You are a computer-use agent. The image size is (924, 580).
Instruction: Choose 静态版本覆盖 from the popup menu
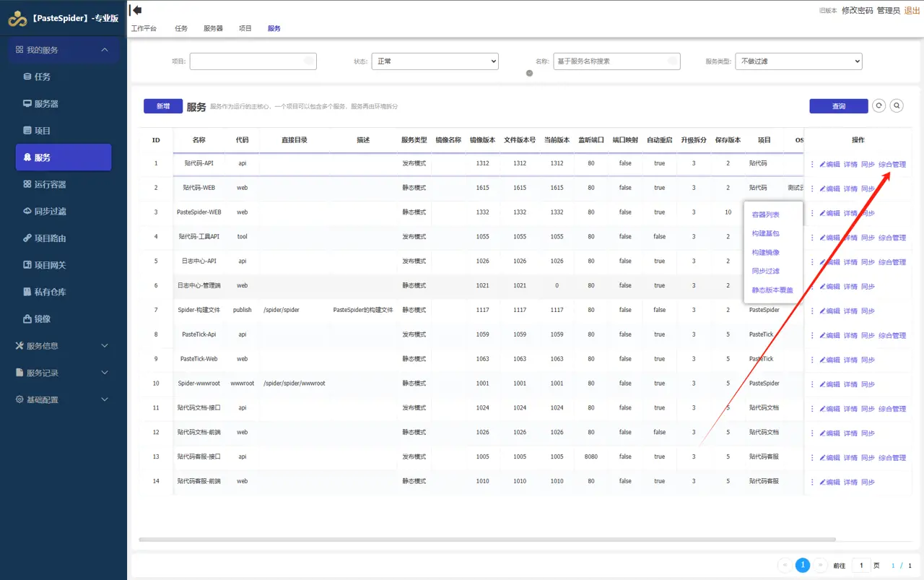click(772, 290)
